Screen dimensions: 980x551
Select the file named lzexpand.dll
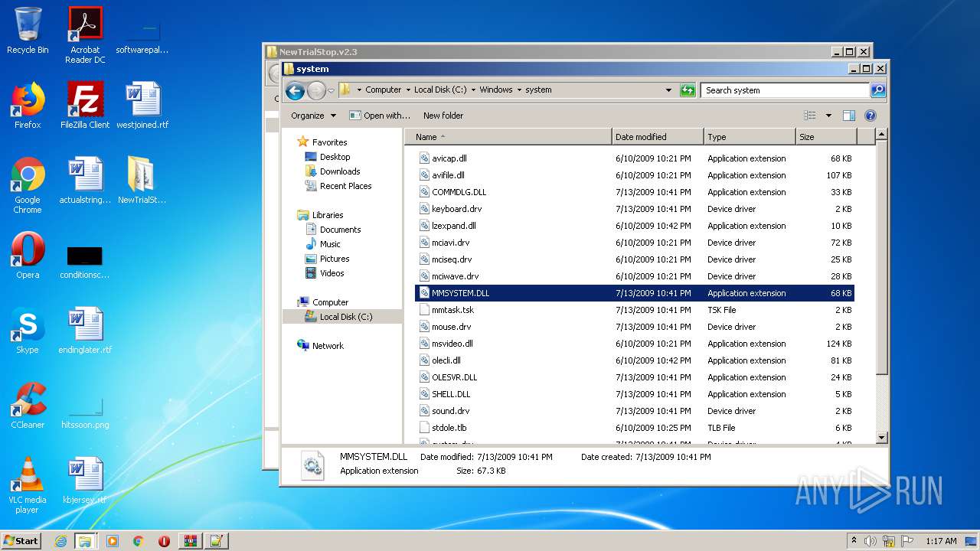click(453, 226)
